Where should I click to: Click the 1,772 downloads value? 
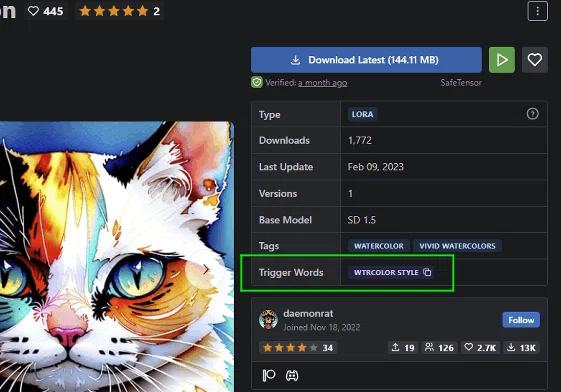(x=360, y=140)
